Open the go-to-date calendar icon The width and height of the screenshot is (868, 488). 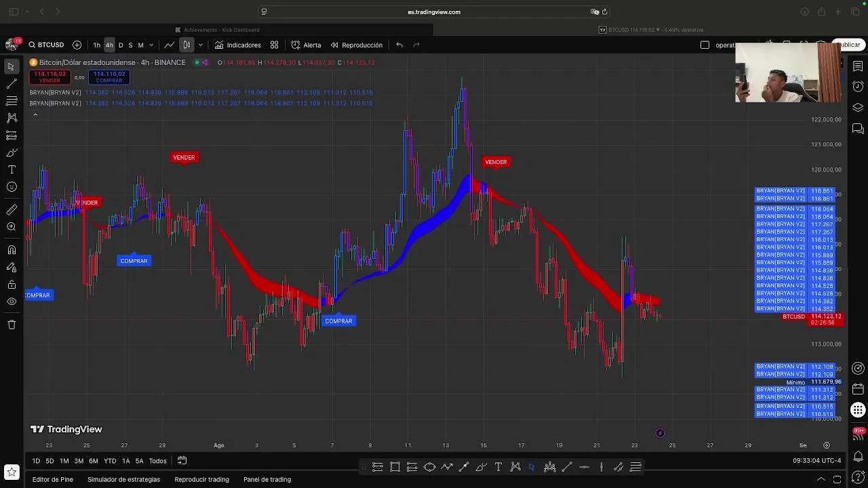(182, 461)
